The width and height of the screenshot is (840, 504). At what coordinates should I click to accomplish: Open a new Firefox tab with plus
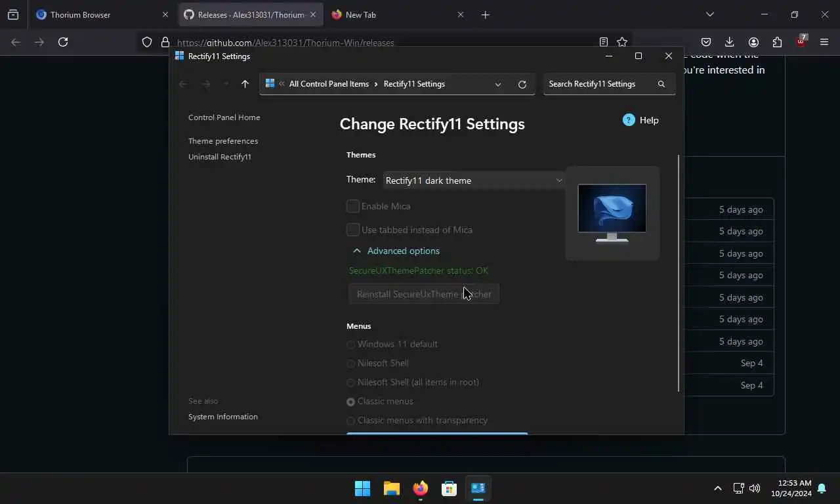tap(485, 14)
